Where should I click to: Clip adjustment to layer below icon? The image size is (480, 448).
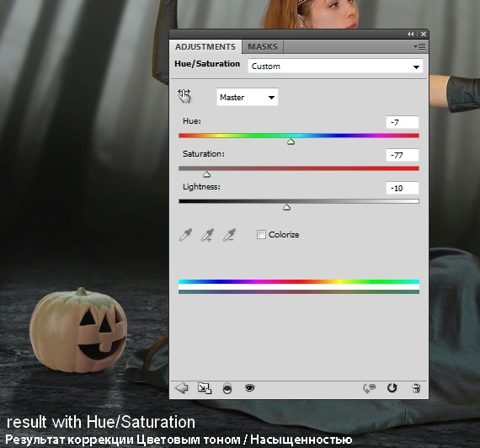pyautogui.click(x=227, y=388)
